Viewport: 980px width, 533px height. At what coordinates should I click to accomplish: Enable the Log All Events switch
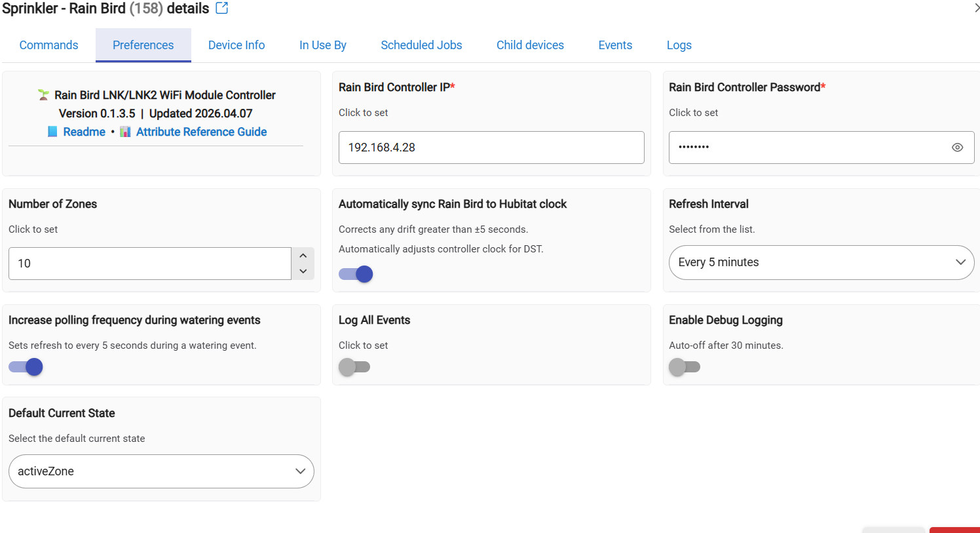[354, 367]
